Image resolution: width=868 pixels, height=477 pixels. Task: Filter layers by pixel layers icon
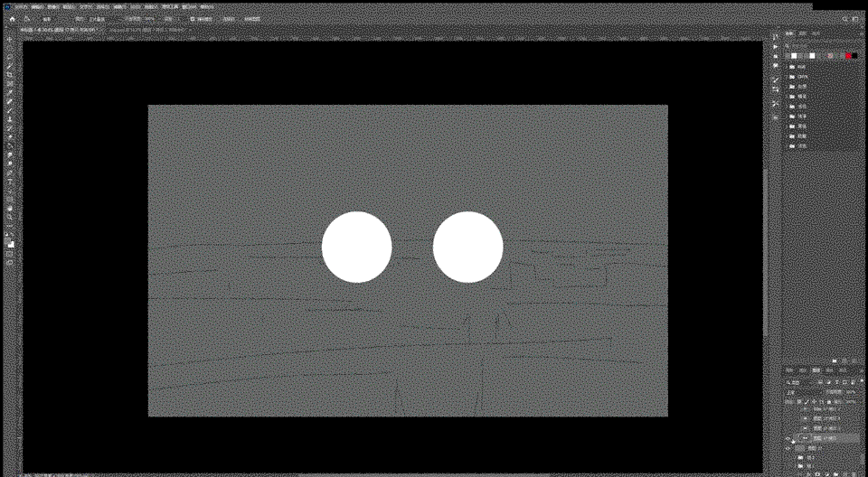tap(820, 382)
